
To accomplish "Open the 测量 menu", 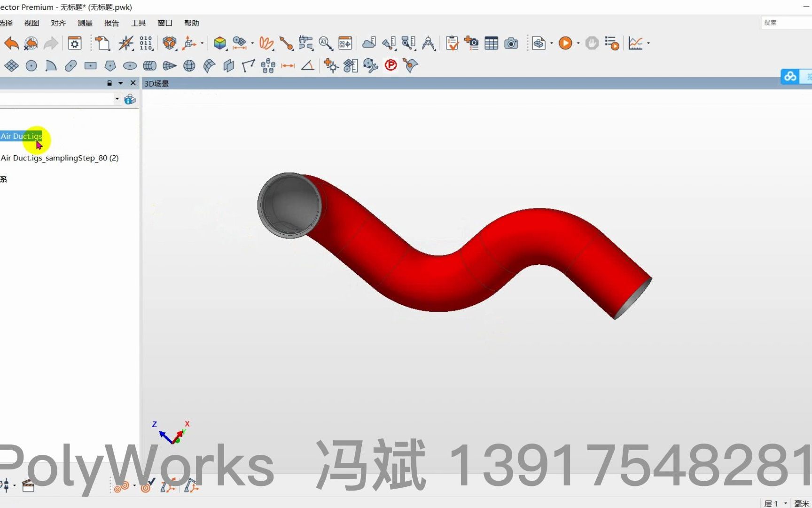I will (85, 23).
